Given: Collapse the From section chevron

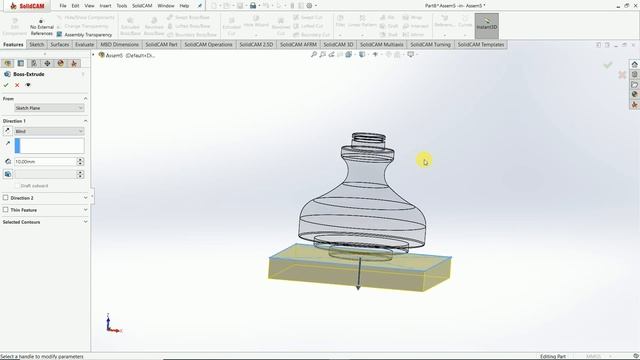Looking at the screenshot, I should point(85,98).
